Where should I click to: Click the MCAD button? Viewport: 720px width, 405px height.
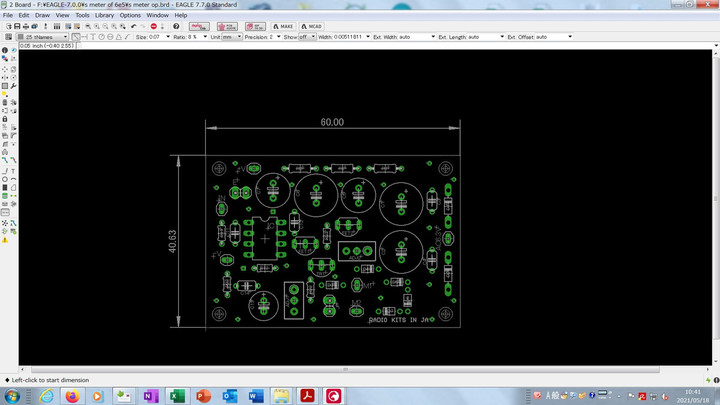pos(312,26)
